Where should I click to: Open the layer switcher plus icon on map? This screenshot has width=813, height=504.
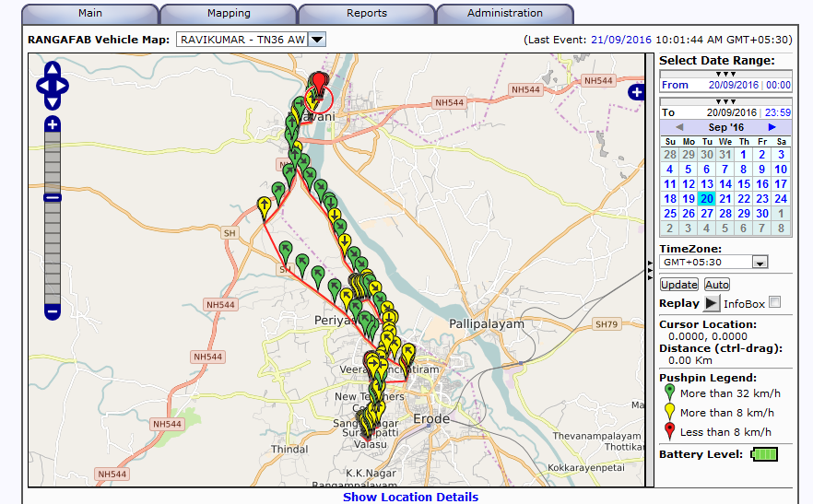pos(636,92)
